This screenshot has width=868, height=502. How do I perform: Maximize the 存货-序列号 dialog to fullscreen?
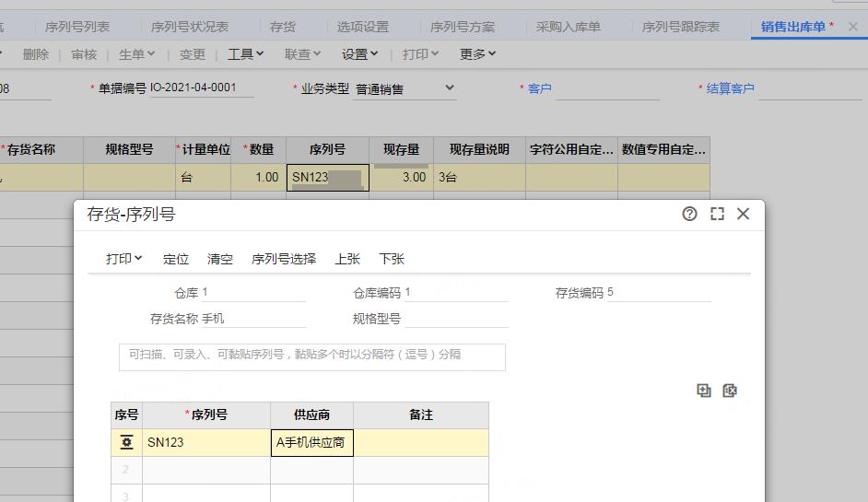coord(717,214)
